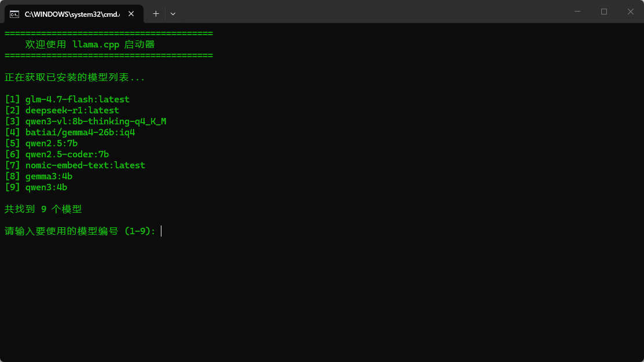The height and width of the screenshot is (362, 644).
Task: Open a new terminal tab
Action: [156, 14]
